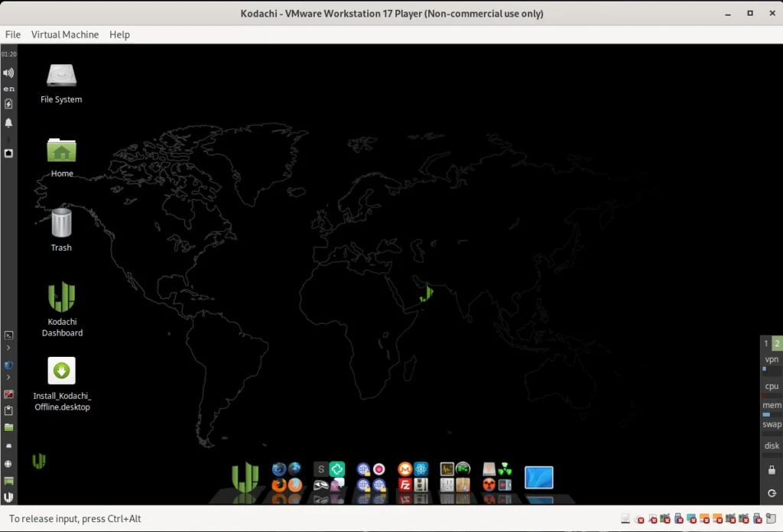
Task: Select the Home folder desktop icon
Action: click(61, 157)
